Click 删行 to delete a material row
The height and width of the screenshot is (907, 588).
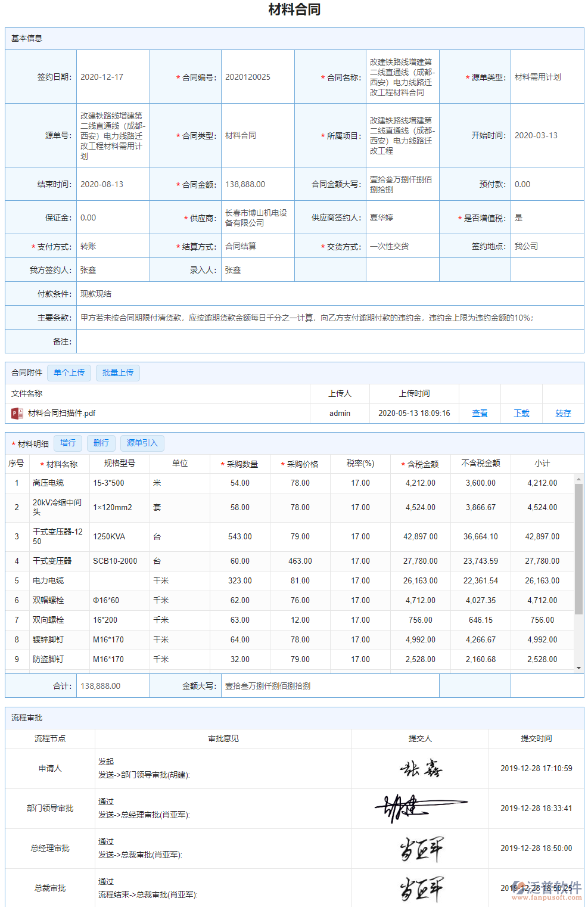pos(101,443)
